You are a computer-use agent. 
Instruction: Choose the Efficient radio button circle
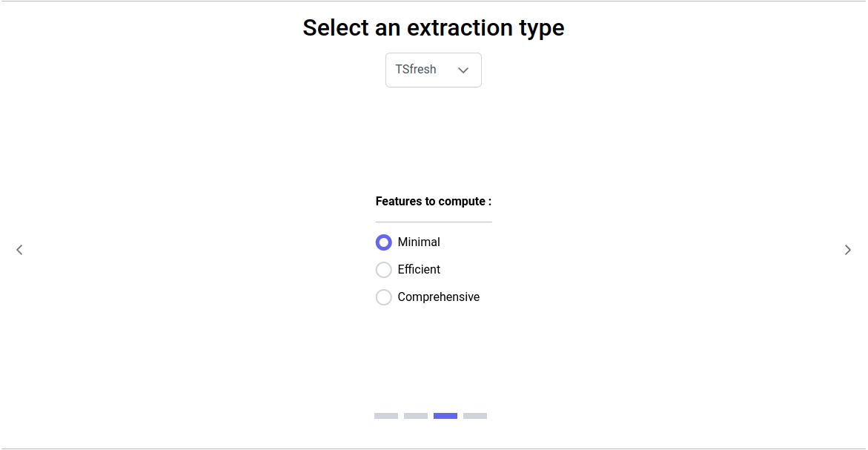click(383, 270)
